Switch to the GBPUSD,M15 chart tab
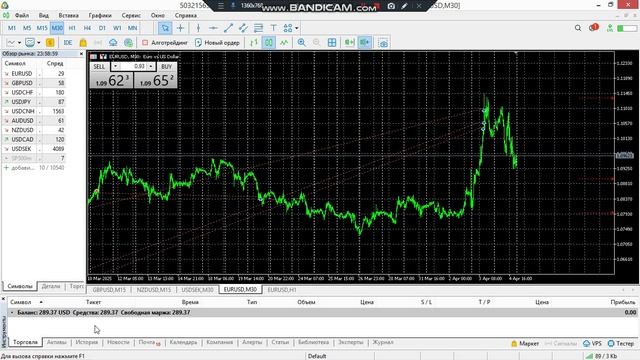This screenshot has height=360, width=640. point(109,290)
